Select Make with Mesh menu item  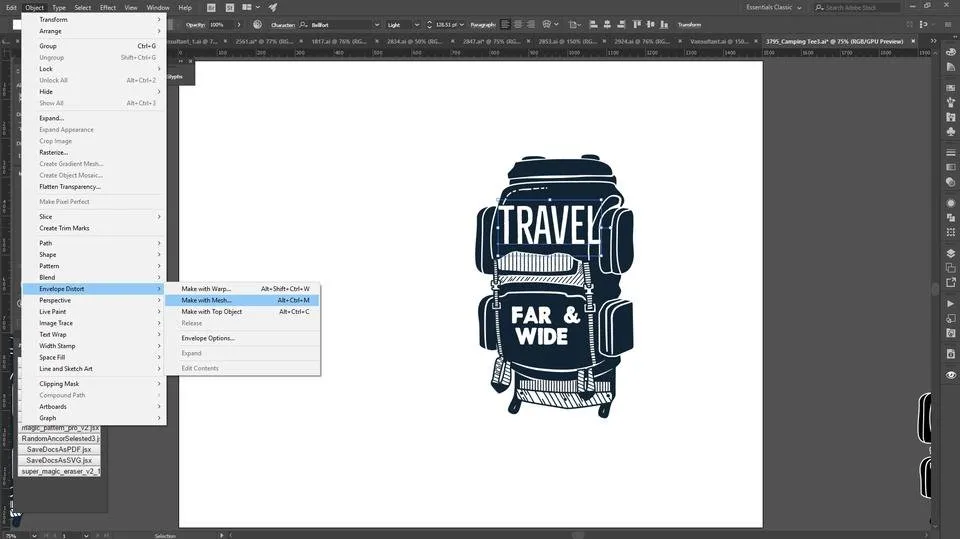pos(242,300)
